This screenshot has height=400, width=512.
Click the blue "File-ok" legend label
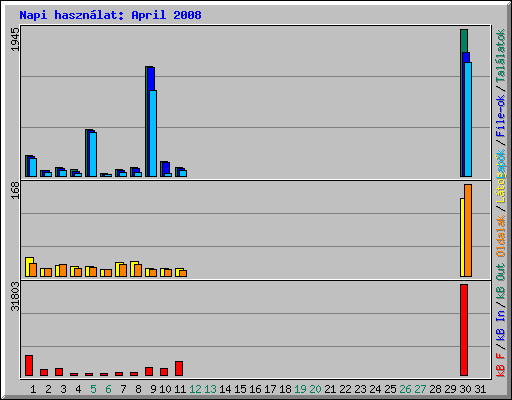click(x=501, y=116)
